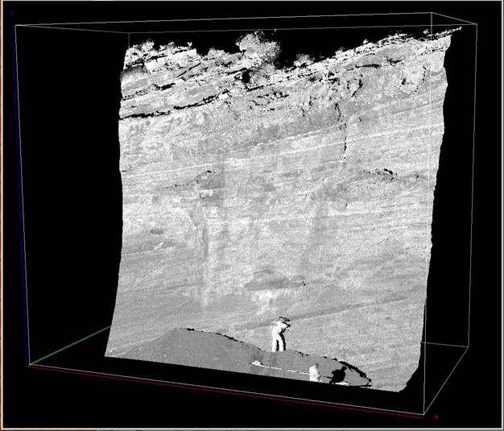Click the standing person in the scan
This screenshot has width=504, height=431.
point(279,334)
